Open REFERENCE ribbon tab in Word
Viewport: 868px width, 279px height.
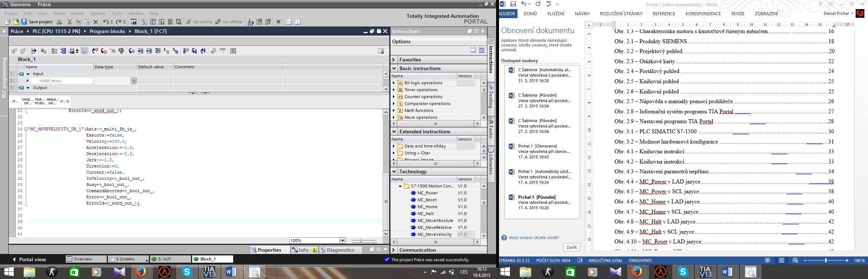pyautogui.click(x=664, y=14)
